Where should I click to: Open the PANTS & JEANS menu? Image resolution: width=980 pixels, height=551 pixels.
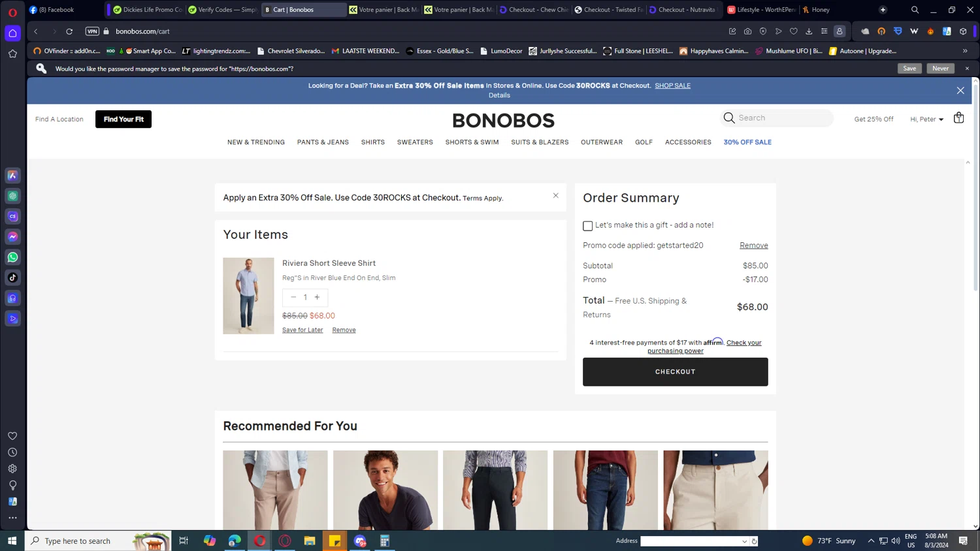(x=323, y=142)
